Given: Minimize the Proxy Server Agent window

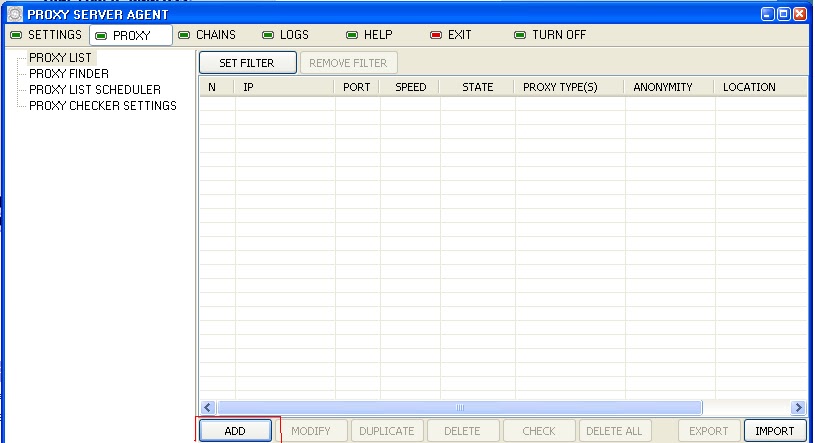Looking at the screenshot, I should coord(768,14).
